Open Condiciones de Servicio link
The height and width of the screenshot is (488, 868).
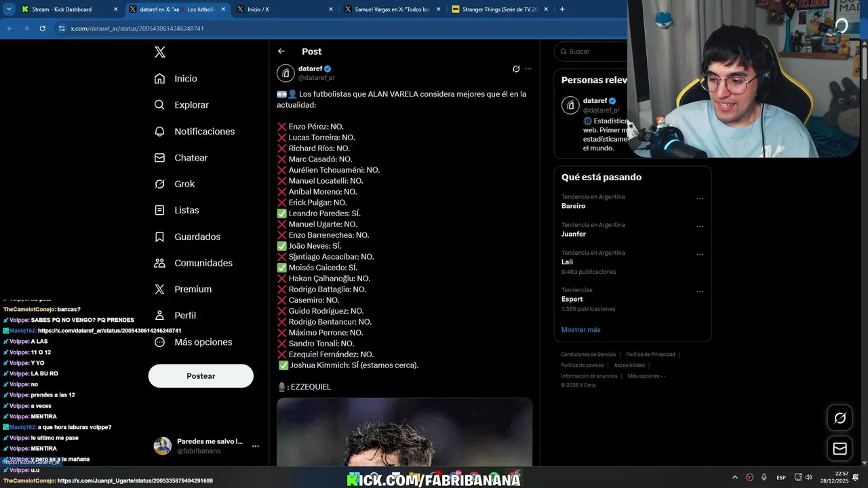click(x=588, y=354)
